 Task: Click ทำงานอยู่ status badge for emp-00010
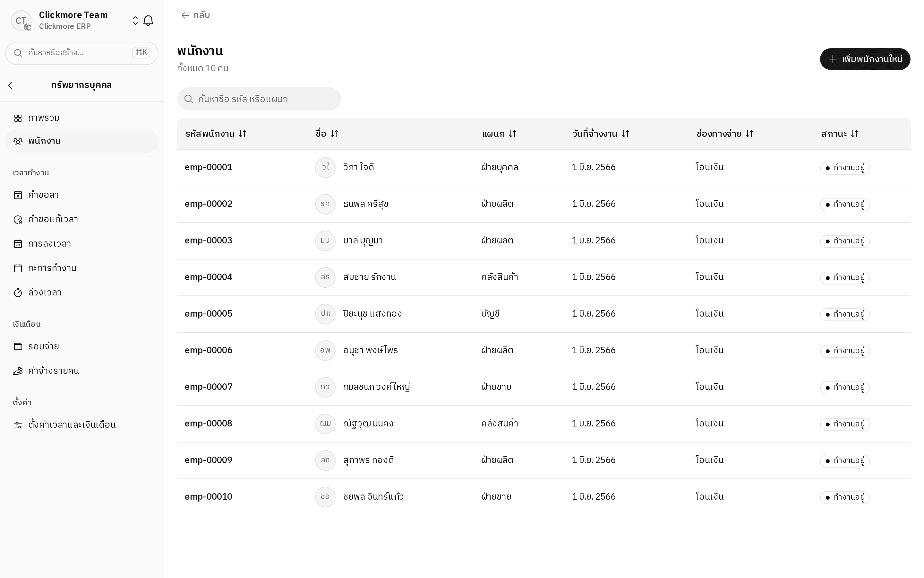click(x=845, y=497)
